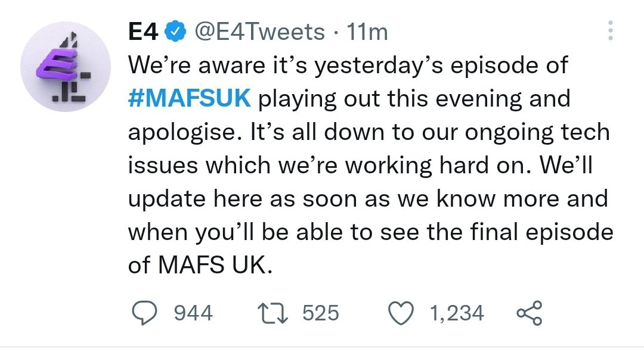Viewport: 644px width, 352px height.
Task: Click the 944 replies count
Action: pos(193,313)
